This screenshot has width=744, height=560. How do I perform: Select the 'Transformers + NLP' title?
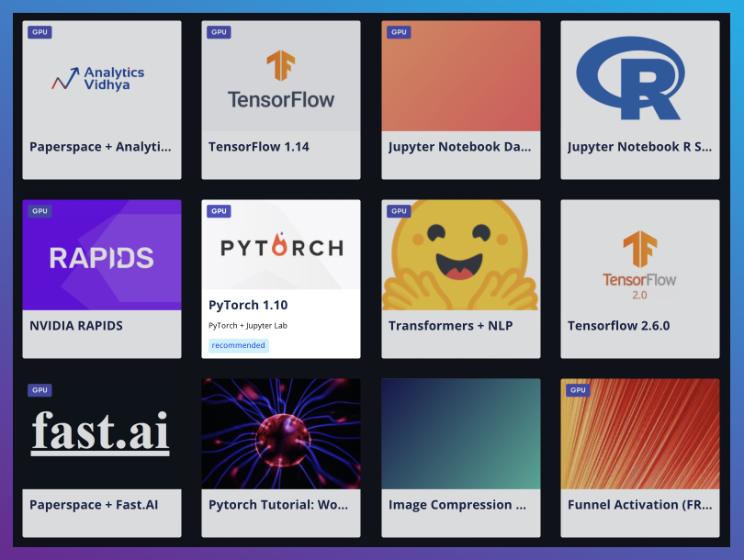coord(450,326)
